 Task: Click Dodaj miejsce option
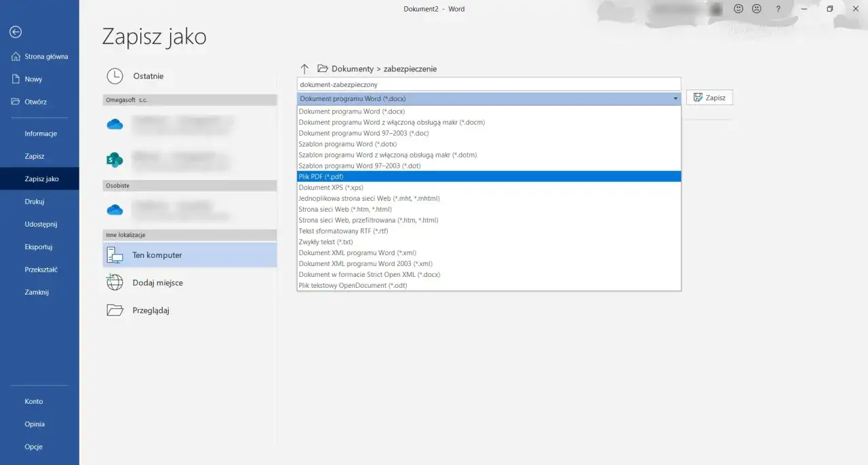[190, 282]
